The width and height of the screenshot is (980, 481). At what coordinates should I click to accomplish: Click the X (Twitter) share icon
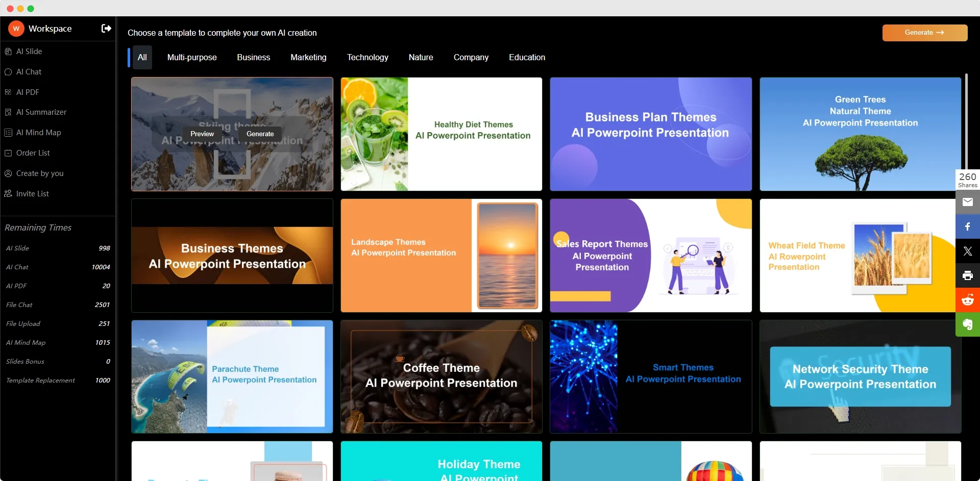coord(967,251)
